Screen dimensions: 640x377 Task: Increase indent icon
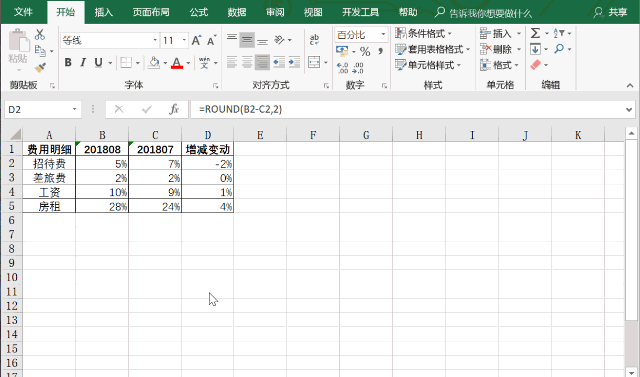click(294, 62)
